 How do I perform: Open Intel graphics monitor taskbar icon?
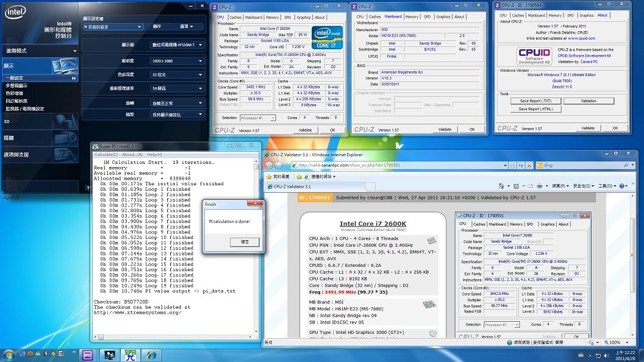(109, 355)
